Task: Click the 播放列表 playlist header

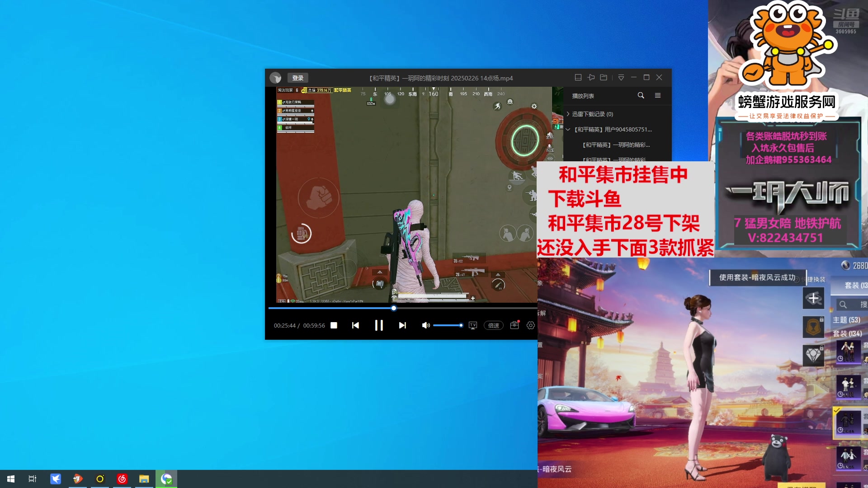Action: point(583,96)
